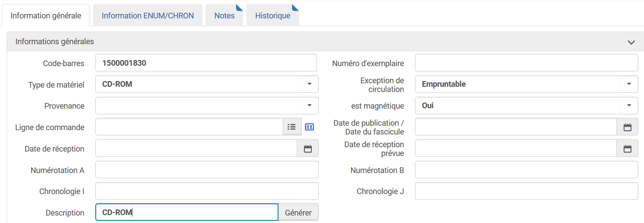Open the est magnétique dropdown
Image resolution: width=644 pixels, height=223 pixels.
[x=629, y=106]
